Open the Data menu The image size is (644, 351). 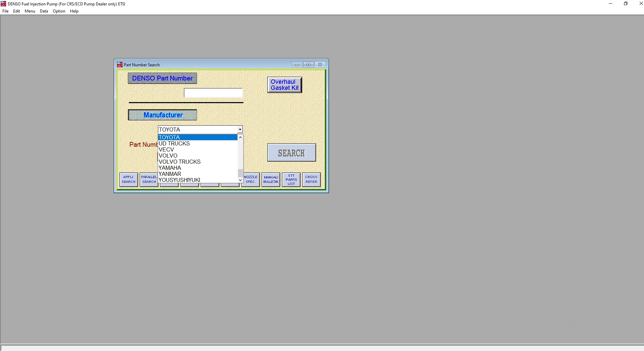[44, 11]
